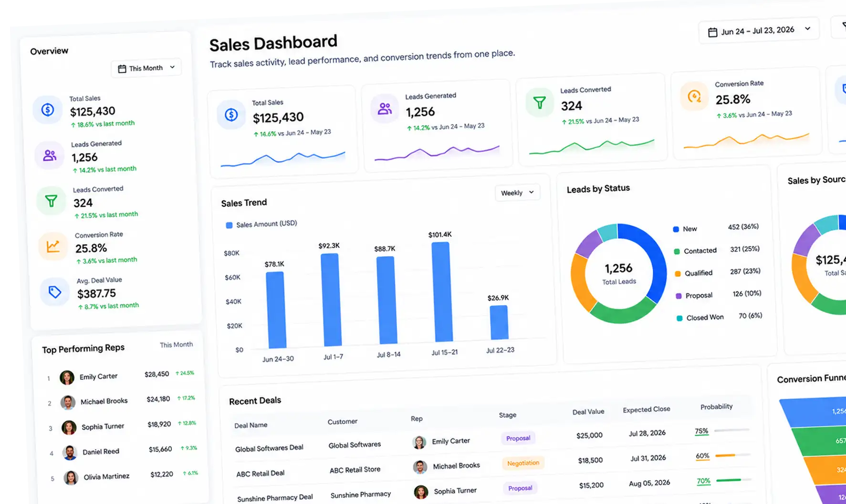Image resolution: width=846 pixels, height=504 pixels.
Task: Click the Sunshine Pharmacy Deal name
Action: 275,498
